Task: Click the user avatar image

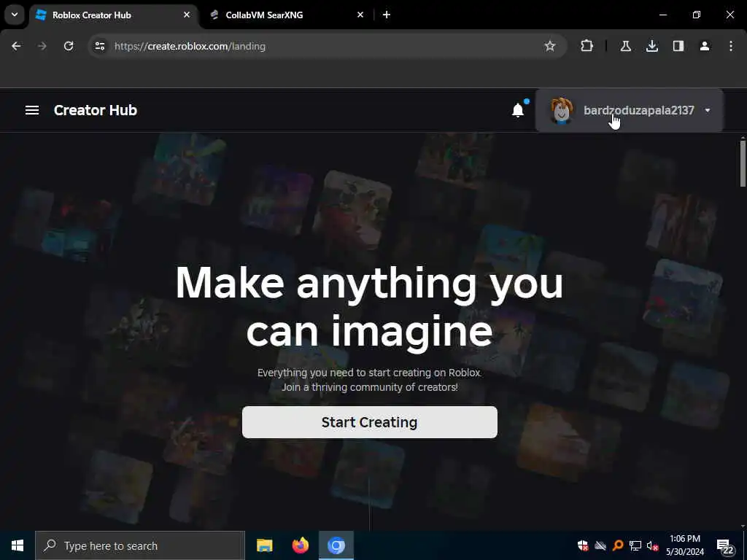Action: point(562,111)
